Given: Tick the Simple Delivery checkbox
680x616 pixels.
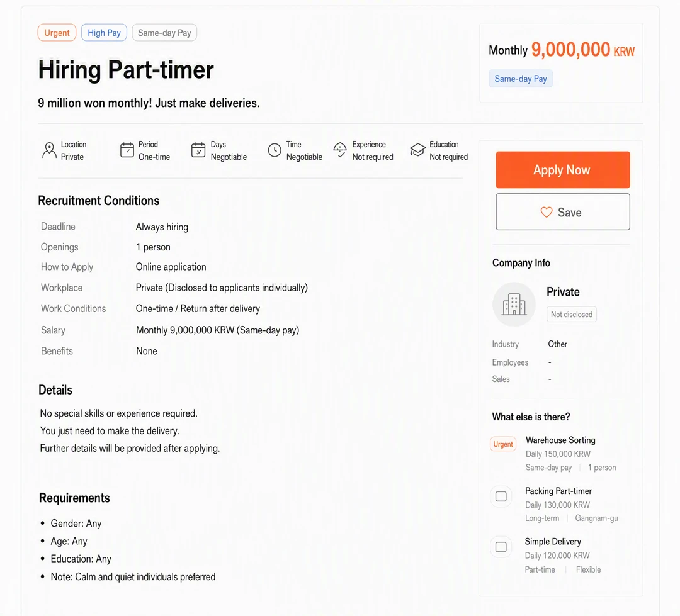Looking at the screenshot, I should [x=501, y=547].
